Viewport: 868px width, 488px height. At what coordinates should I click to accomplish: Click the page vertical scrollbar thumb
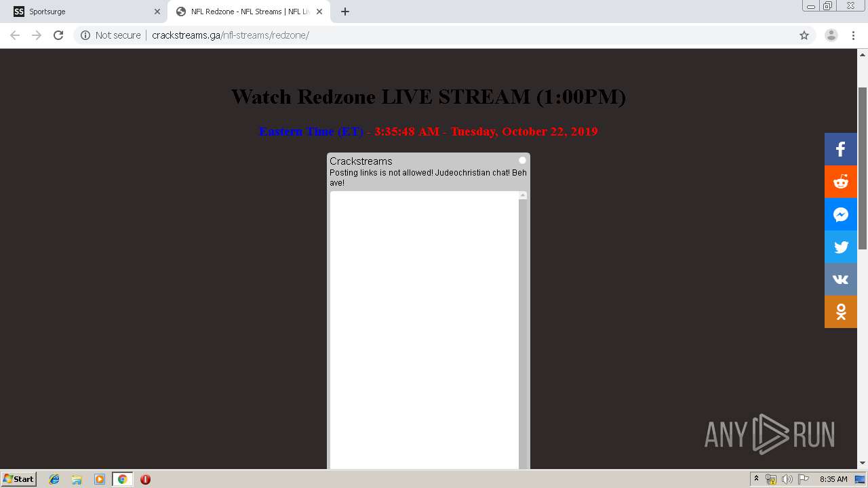863,168
